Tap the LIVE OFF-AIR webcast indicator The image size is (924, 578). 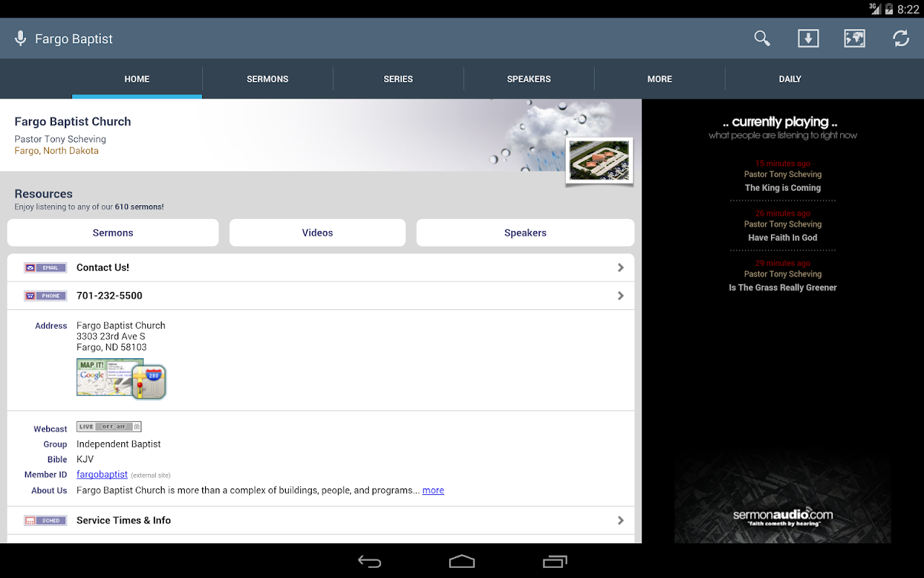tap(109, 427)
